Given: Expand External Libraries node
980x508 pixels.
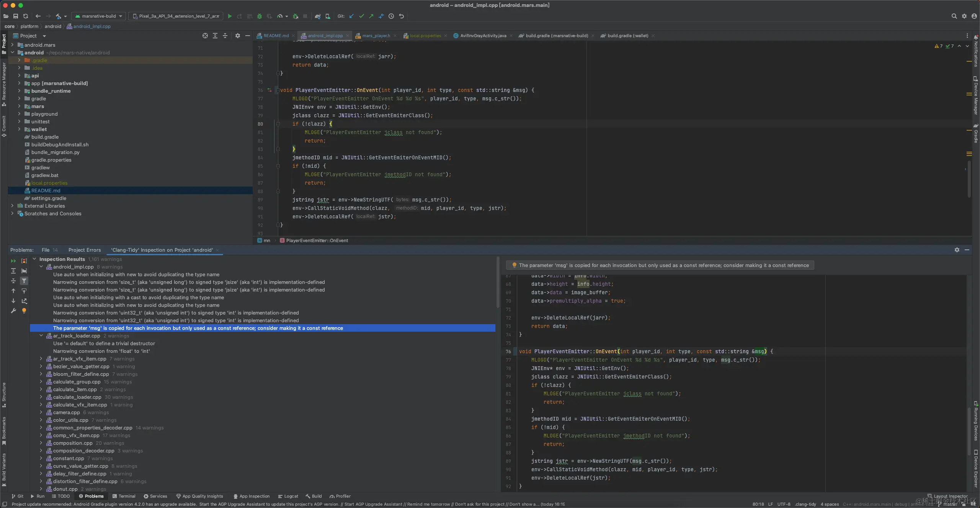Looking at the screenshot, I should click(x=12, y=206).
